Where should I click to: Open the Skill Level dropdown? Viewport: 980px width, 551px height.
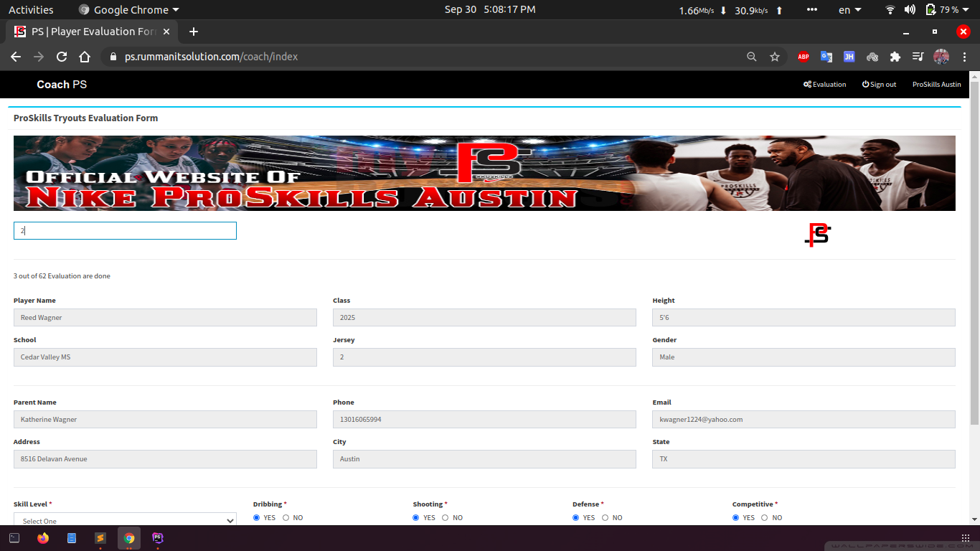(125, 520)
